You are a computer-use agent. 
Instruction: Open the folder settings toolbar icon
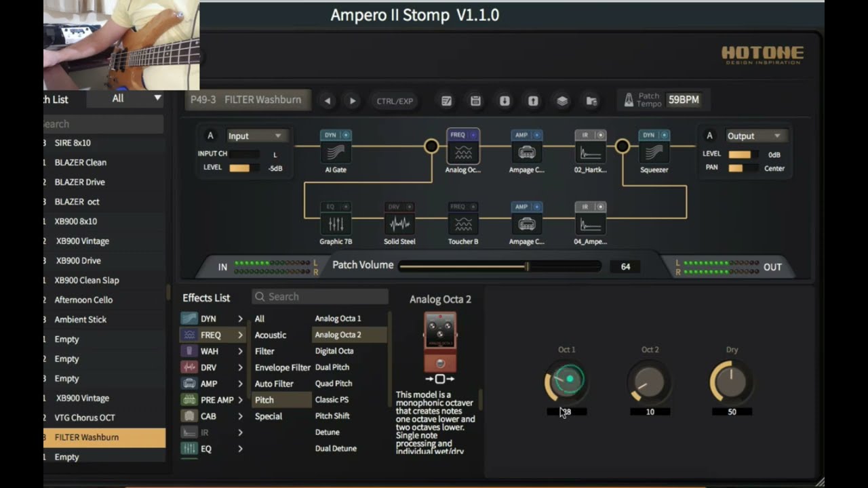coord(591,101)
